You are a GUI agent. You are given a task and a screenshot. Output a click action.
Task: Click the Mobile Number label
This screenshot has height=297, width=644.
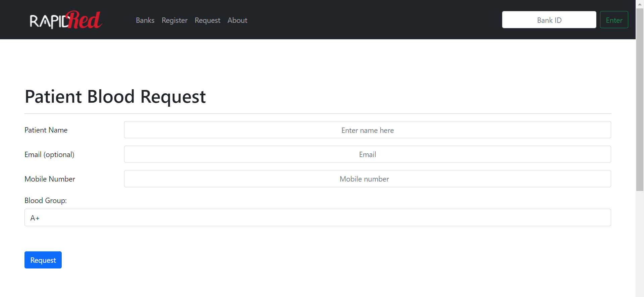point(50,179)
